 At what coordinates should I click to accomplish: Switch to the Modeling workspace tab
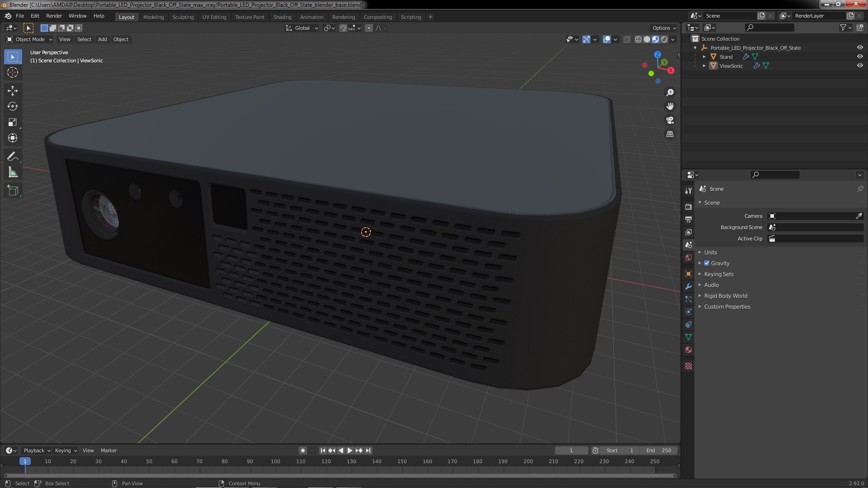153,17
